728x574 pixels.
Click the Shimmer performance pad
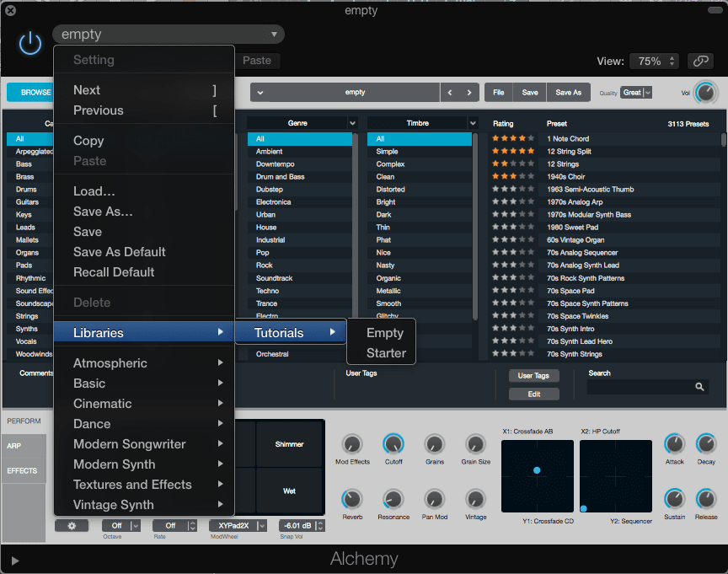click(x=289, y=444)
